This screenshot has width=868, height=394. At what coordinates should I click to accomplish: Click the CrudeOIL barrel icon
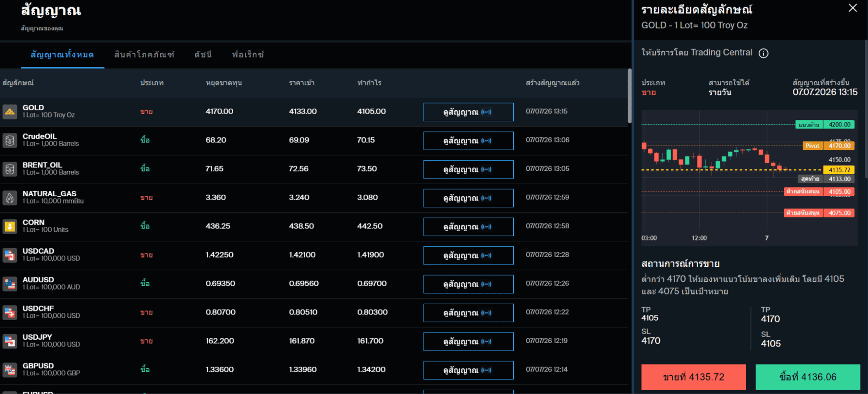pyautogui.click(x=10, y=140)
